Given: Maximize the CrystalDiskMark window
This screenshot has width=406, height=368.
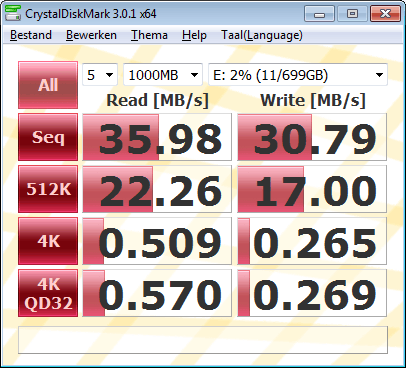Looking at the screenshot, I should click(352, 14).
